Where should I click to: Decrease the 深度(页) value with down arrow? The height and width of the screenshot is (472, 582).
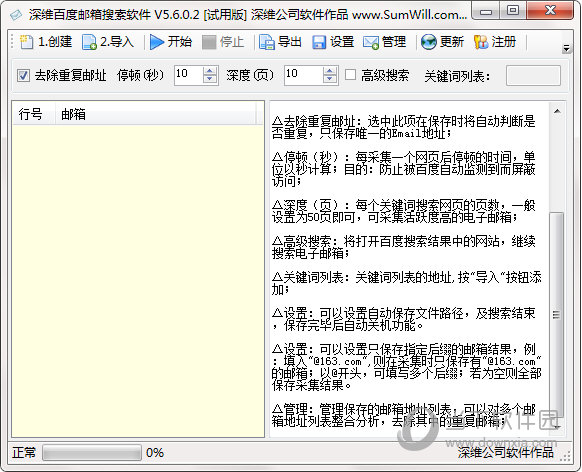click(x=329, y=79)
